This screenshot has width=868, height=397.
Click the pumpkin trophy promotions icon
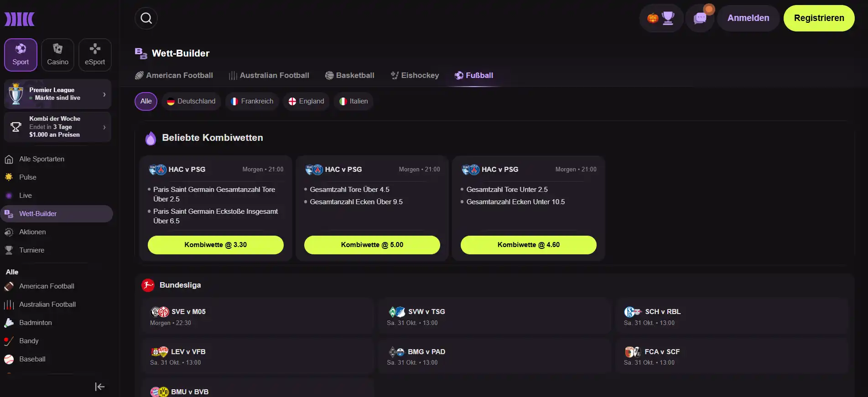(x=661, y=18)
